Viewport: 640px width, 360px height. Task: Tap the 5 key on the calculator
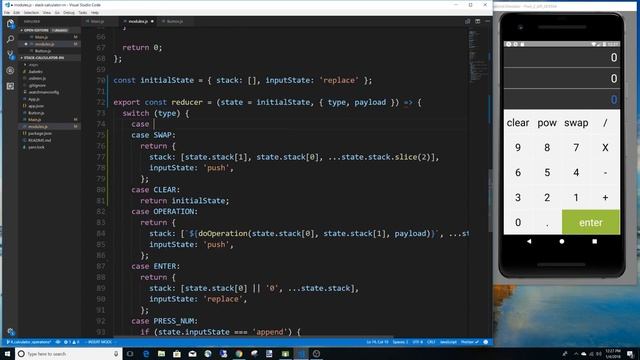point(547,172)
